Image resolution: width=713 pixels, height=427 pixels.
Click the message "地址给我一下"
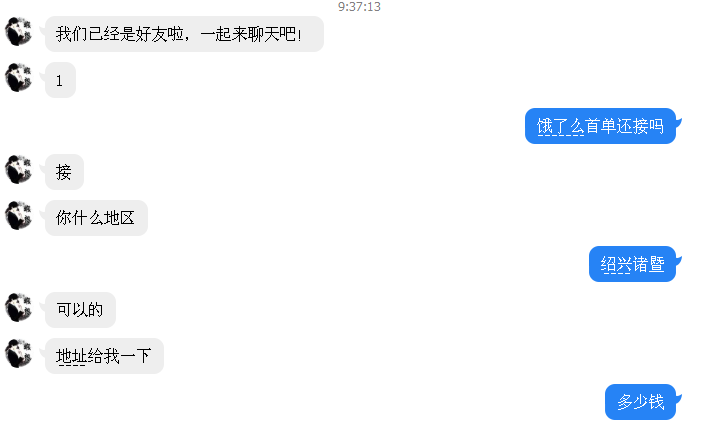point(104,356)
